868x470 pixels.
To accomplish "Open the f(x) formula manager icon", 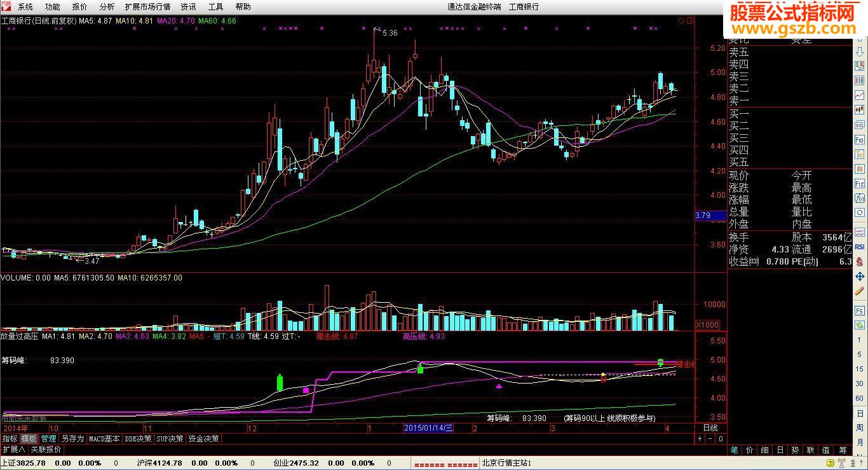I will pyautogui.click(x=860, y=198).
